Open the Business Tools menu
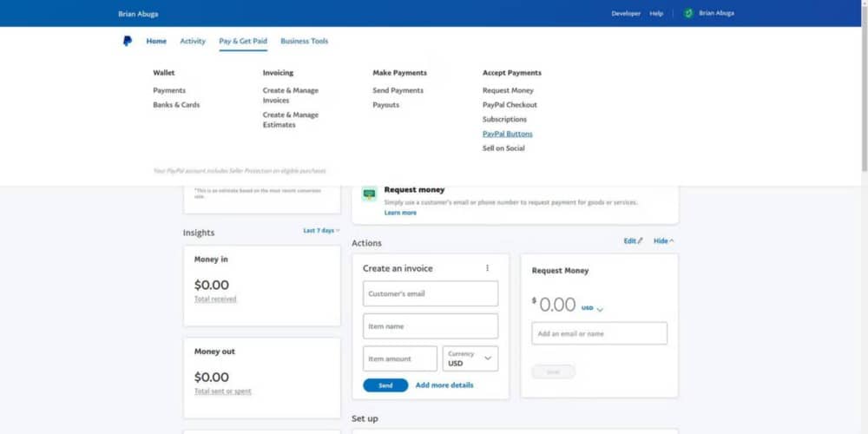 305,41
